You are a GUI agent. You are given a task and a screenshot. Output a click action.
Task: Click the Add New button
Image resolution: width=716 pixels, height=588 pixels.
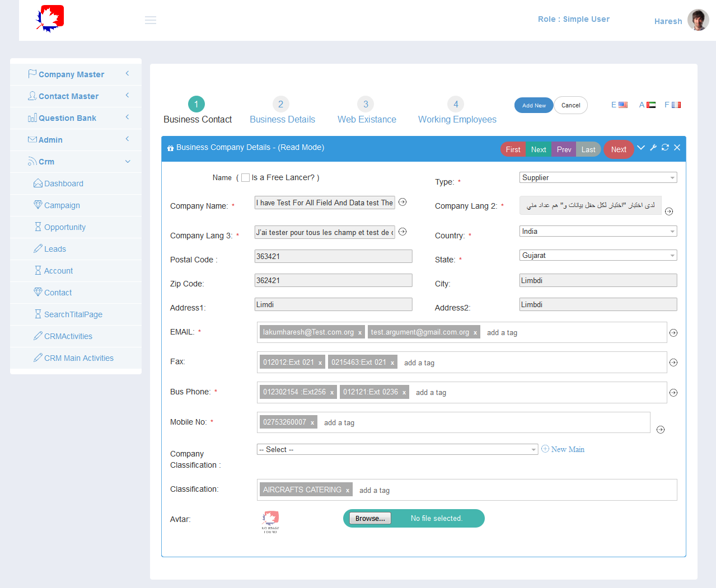point(533,105)
